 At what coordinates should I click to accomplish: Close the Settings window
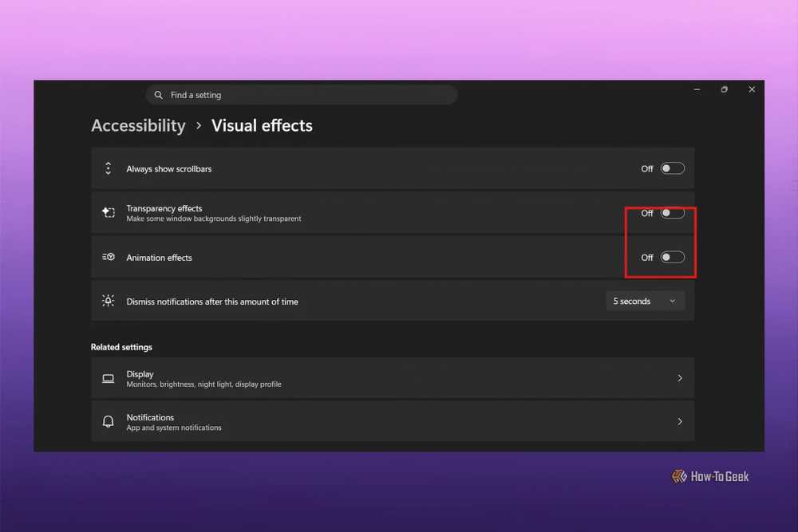pyautogui.click(x=752, y=89)
